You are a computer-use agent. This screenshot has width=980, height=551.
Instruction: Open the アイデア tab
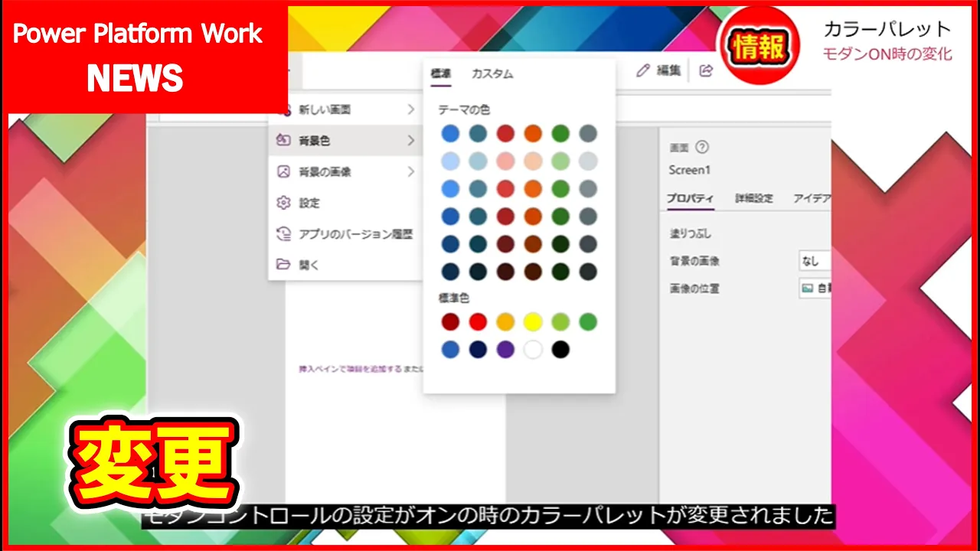(812, 198)
